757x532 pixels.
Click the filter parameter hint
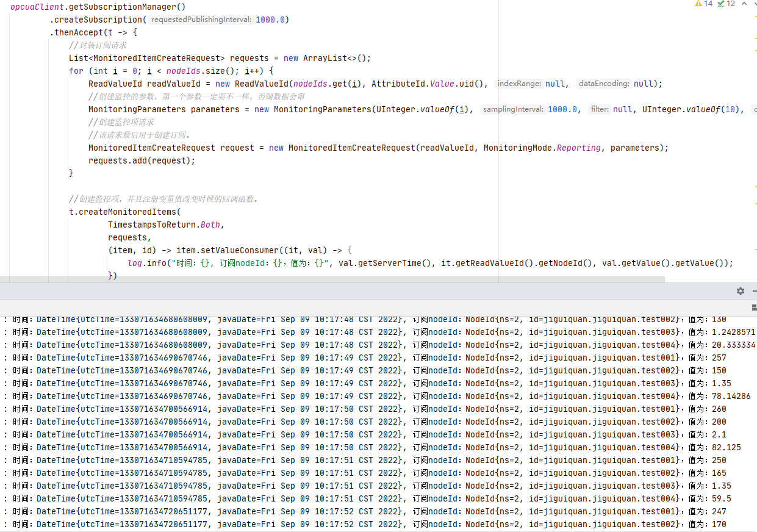point(600,109)
